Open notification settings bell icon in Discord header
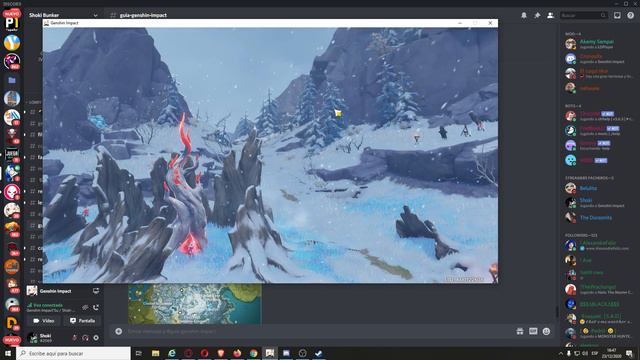Image resolution: width=640 pixels, height=360 pixels. pyautogui.click(x=524, y=15)
